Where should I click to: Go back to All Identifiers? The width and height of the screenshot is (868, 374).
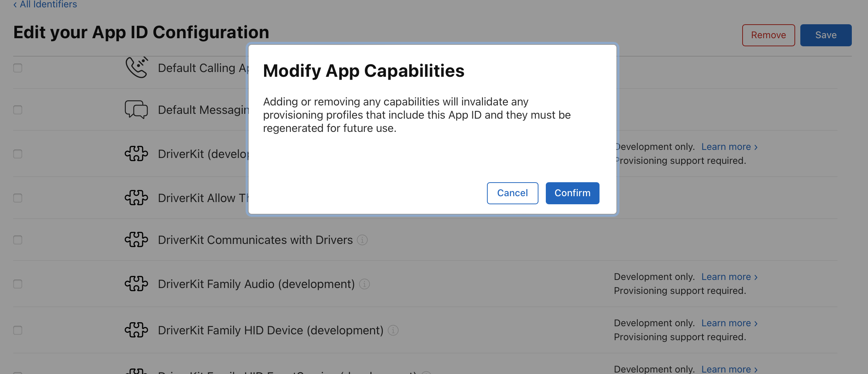pyautogui.click(x=45, y=4)
